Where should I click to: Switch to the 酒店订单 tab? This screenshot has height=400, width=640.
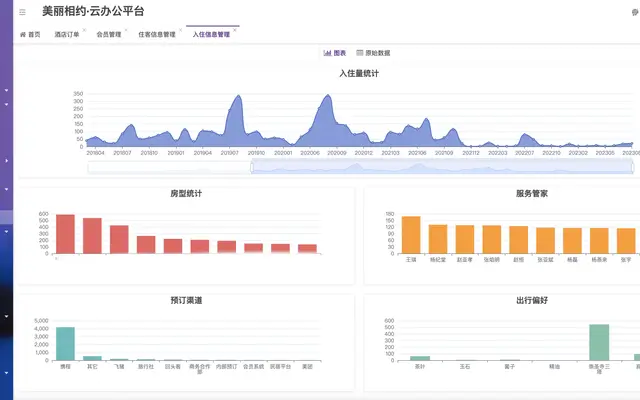pos(67,35)
